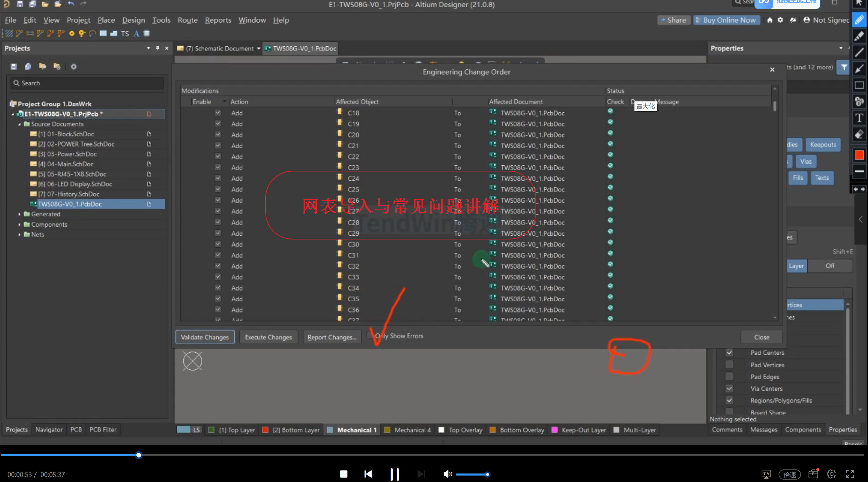The height and width of the screenshot is (482, 868).
Task: Stop the video playback
Action: [x=344, y=474]
